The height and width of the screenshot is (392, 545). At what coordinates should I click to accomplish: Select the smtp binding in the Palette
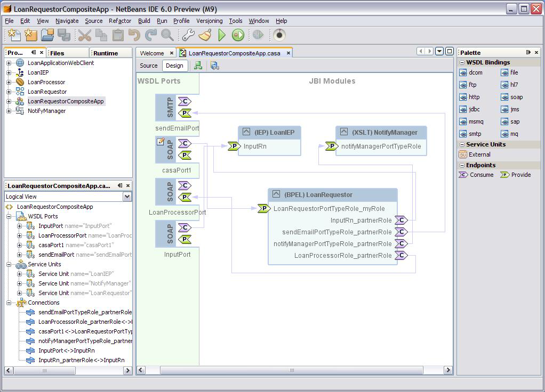tap(470, 134)
